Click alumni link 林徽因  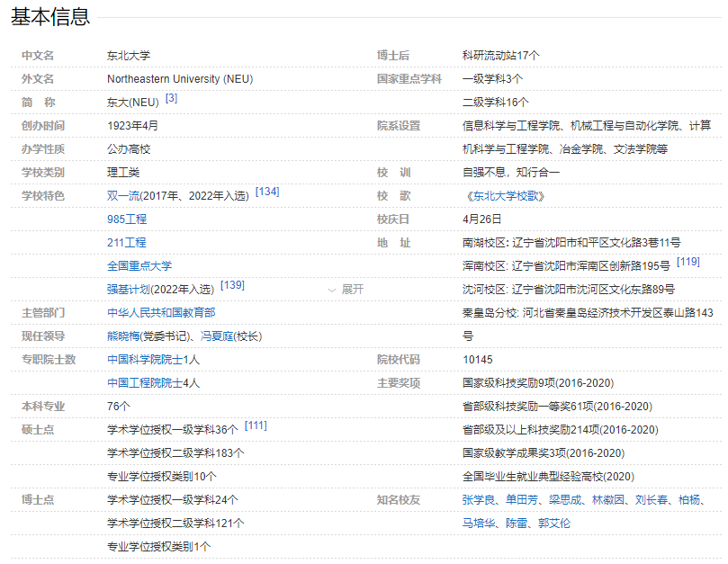(x=608, y=500)
